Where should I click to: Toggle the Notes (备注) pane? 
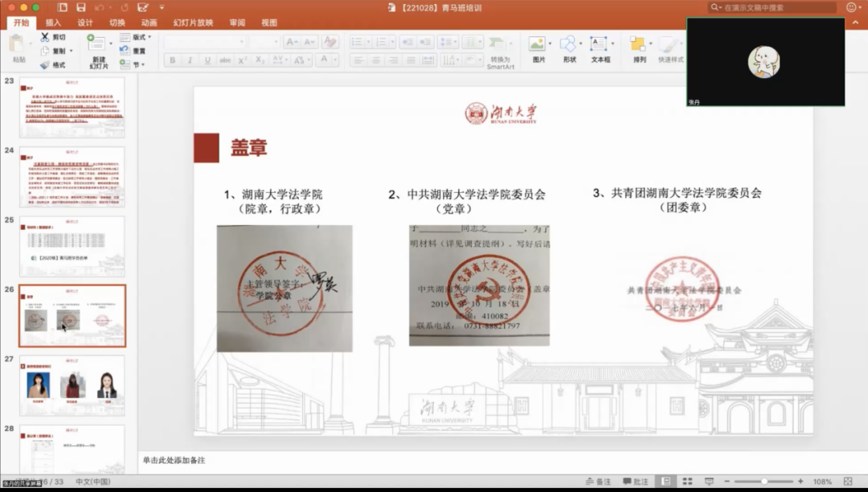coord(598,482)
